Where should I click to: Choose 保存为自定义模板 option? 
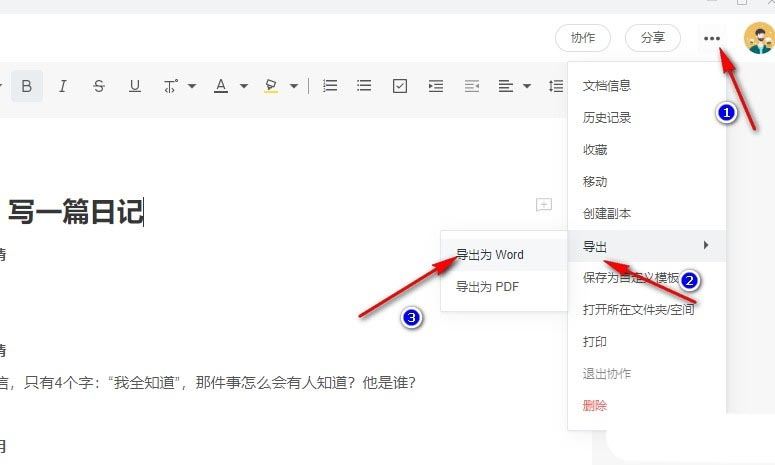(647, 278)
